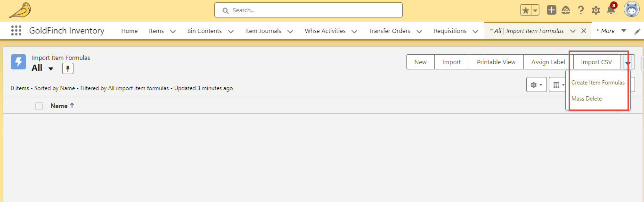
Task: Open the Whse Activities tab
Action: (x=325, y=31)
